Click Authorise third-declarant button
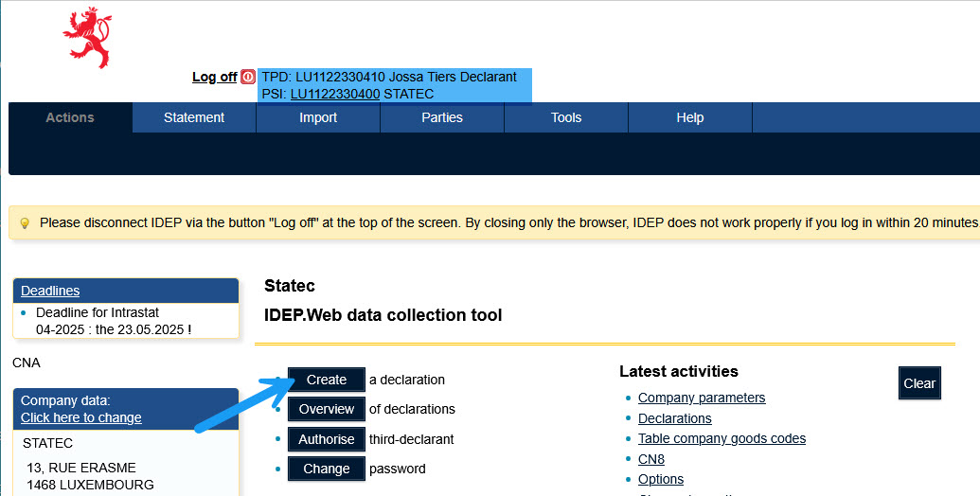 coord(327,439)
